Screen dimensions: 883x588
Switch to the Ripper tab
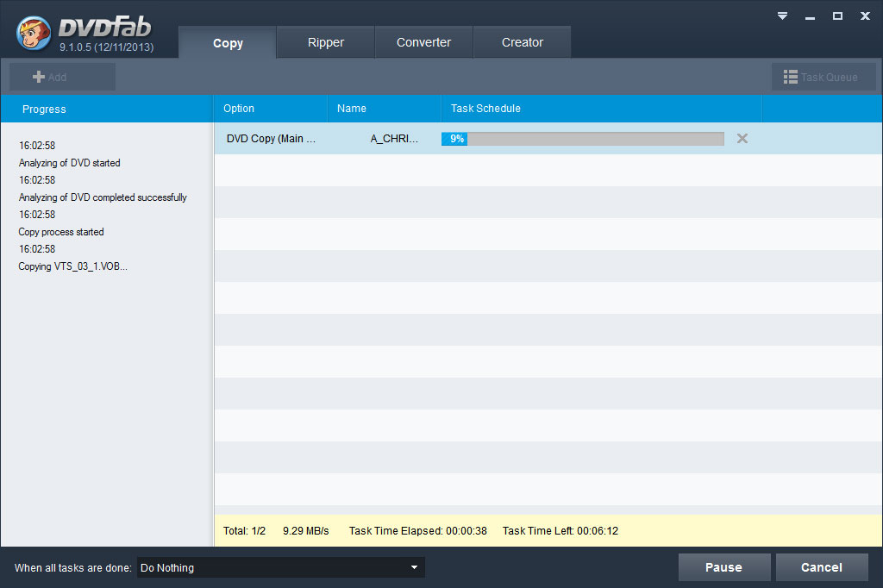coord(325,41)
